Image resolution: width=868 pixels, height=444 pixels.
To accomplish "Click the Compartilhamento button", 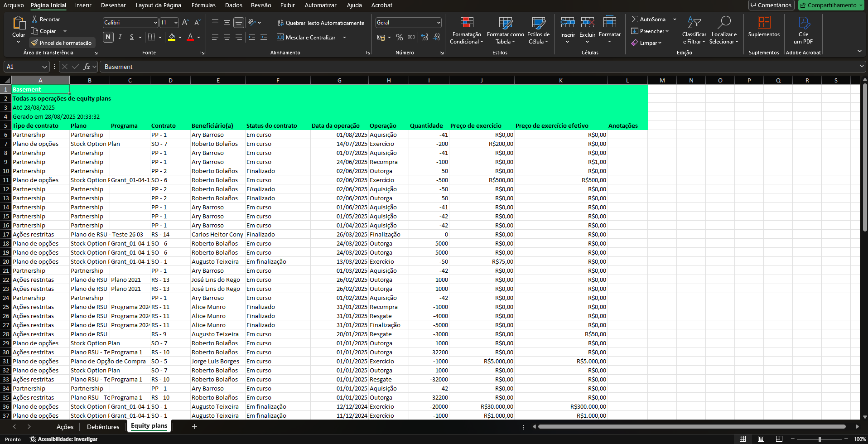I will tap(831, 5).
